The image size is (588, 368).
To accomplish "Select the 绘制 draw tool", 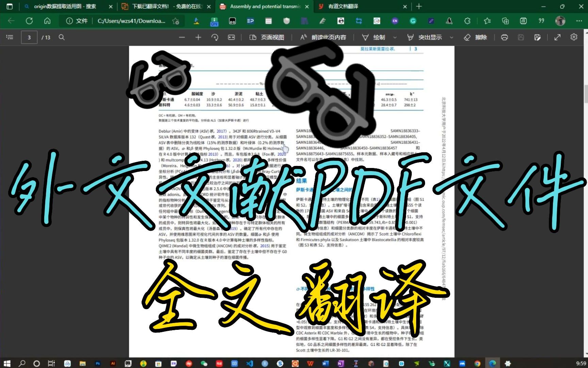I will click(374, 37).
